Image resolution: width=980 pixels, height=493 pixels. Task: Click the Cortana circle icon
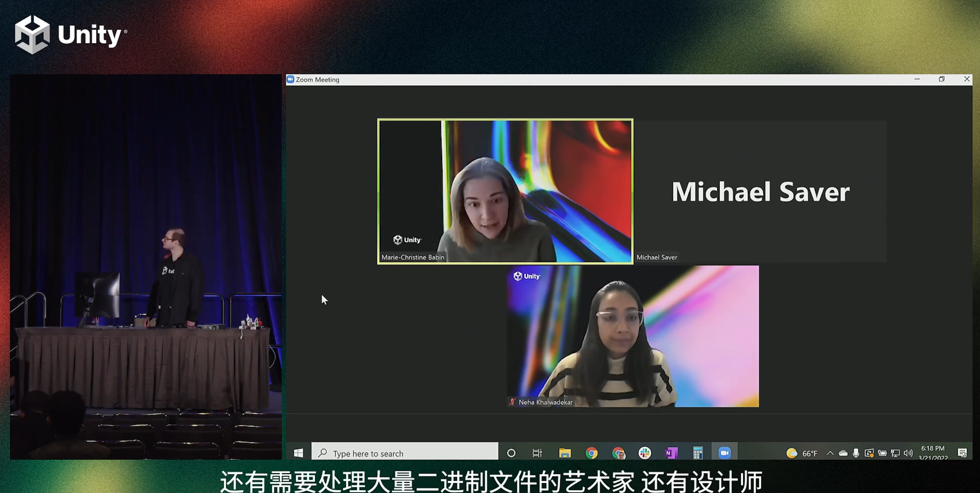pos(511,453)
